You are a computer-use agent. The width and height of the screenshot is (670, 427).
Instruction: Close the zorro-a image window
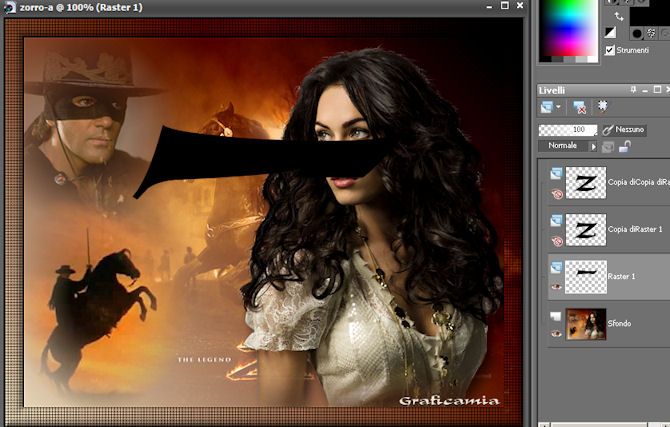(x=520, y=6)
